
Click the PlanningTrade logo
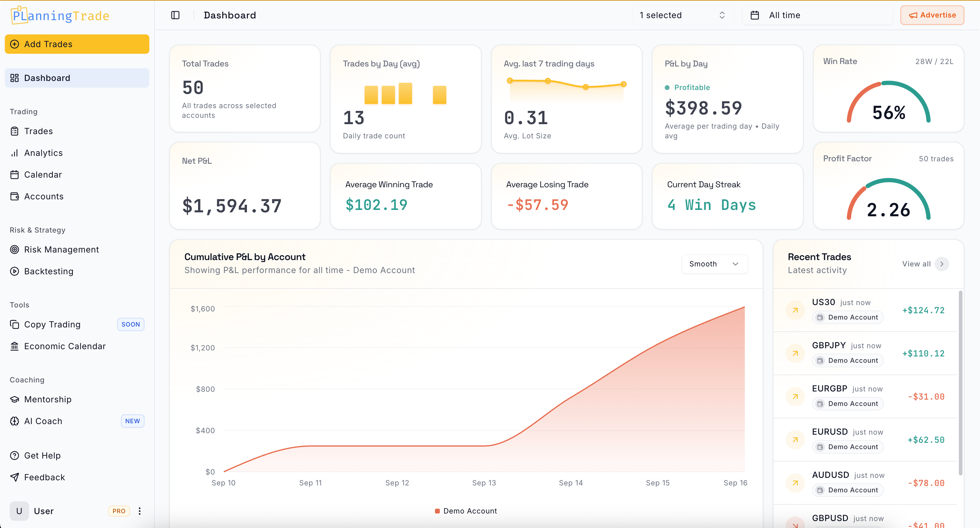tap(60, 15)
